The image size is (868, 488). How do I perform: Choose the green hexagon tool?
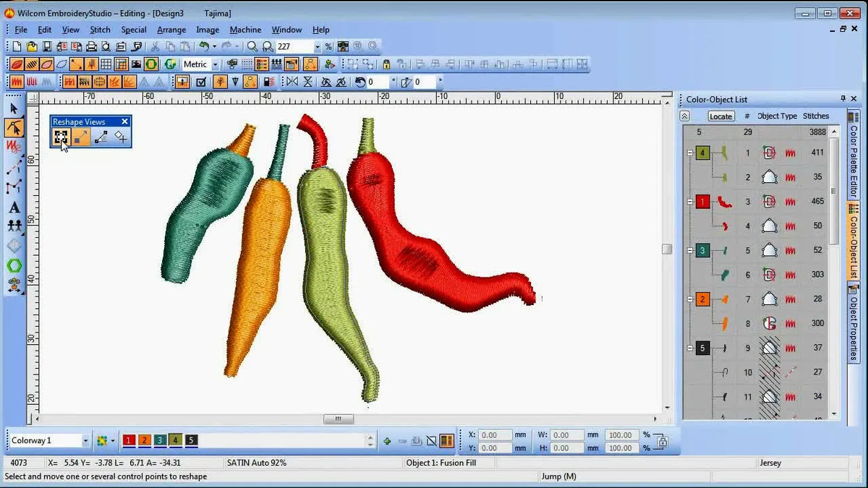pos(14,265)
